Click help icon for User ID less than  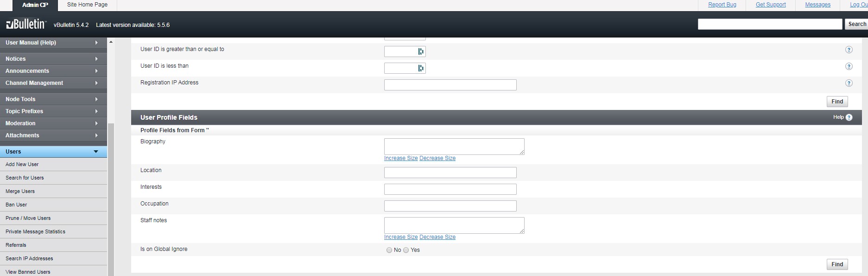849,67
